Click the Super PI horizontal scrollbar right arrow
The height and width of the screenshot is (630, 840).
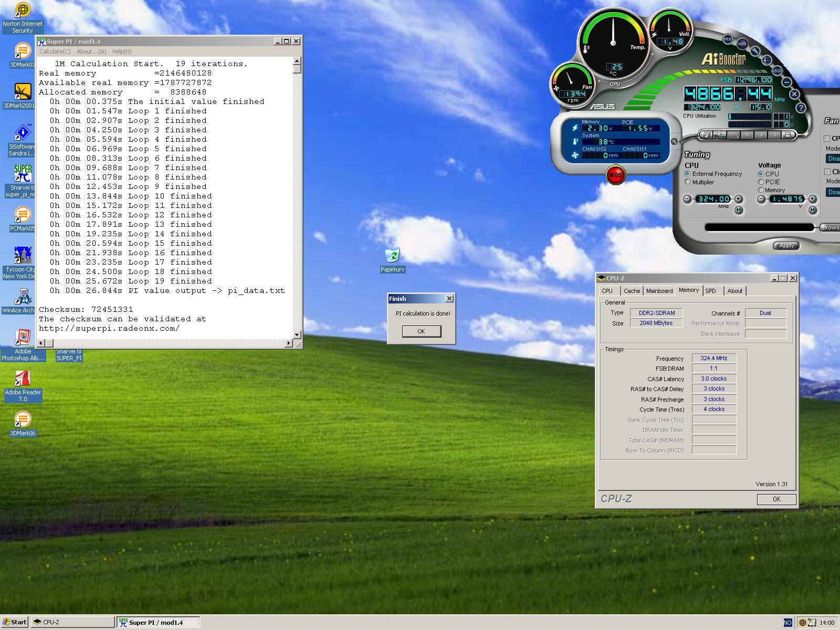point(288,343)
